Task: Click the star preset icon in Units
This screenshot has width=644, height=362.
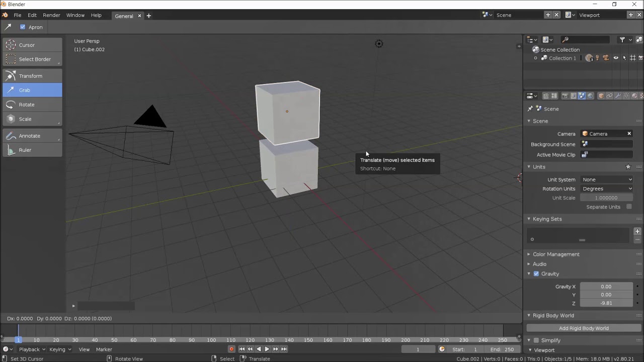Action: 628,166
